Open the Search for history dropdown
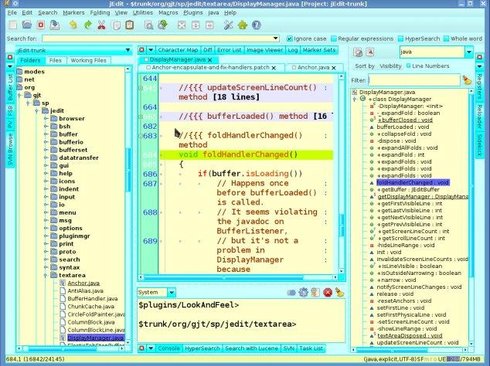 [x=276, y=38]
